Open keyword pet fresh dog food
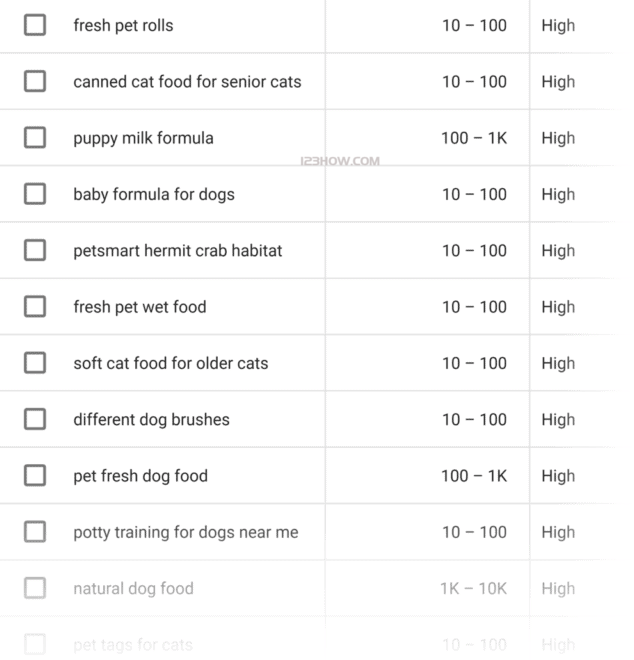634x660 pixels. tap(140, 476)
